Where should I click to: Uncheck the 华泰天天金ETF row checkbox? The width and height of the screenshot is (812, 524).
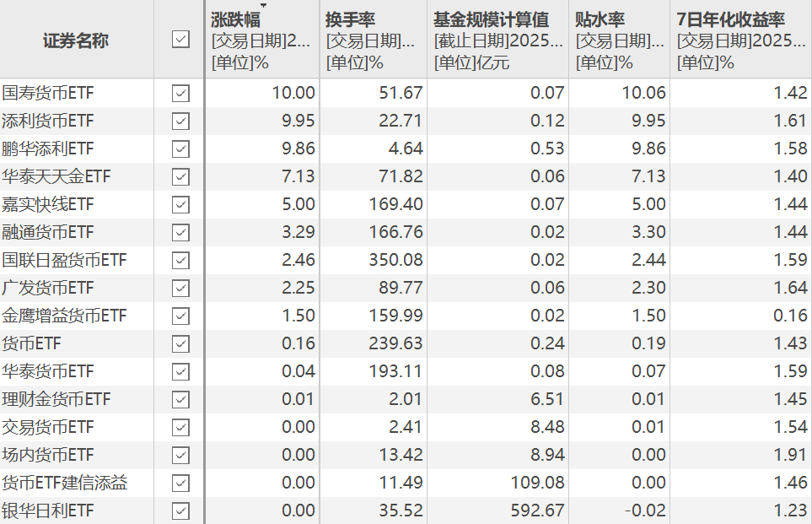(180, 176)
